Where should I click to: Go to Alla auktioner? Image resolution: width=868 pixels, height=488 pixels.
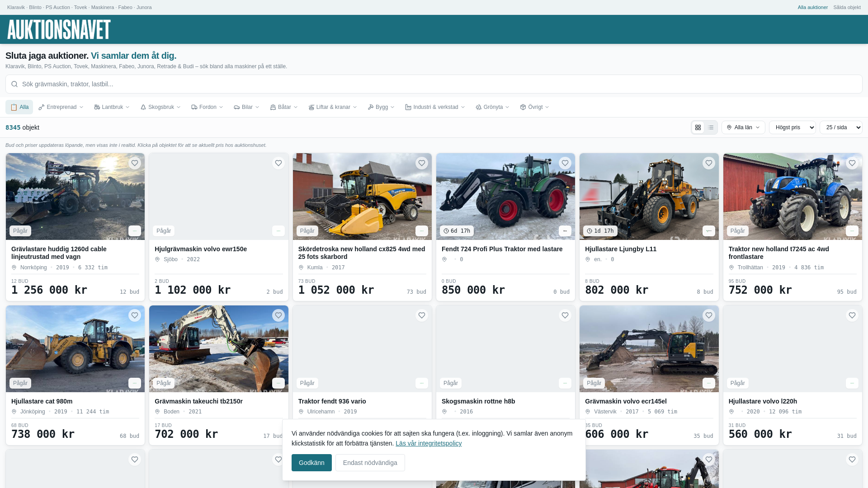pos(813,7)
